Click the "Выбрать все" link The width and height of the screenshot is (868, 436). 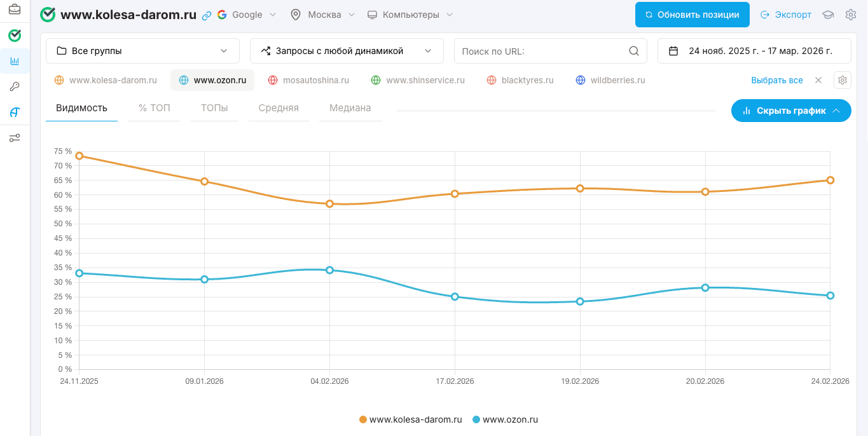(x=776, y=80)
